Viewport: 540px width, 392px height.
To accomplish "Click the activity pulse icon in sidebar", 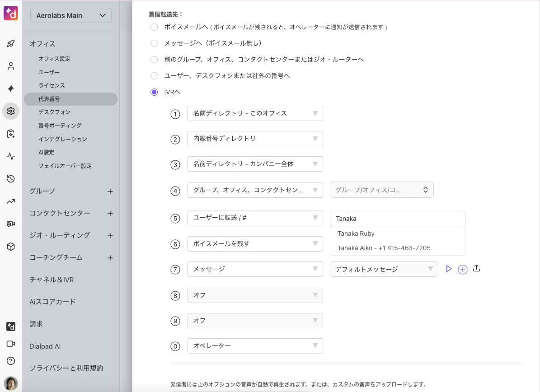I will [x=11, y=156].
